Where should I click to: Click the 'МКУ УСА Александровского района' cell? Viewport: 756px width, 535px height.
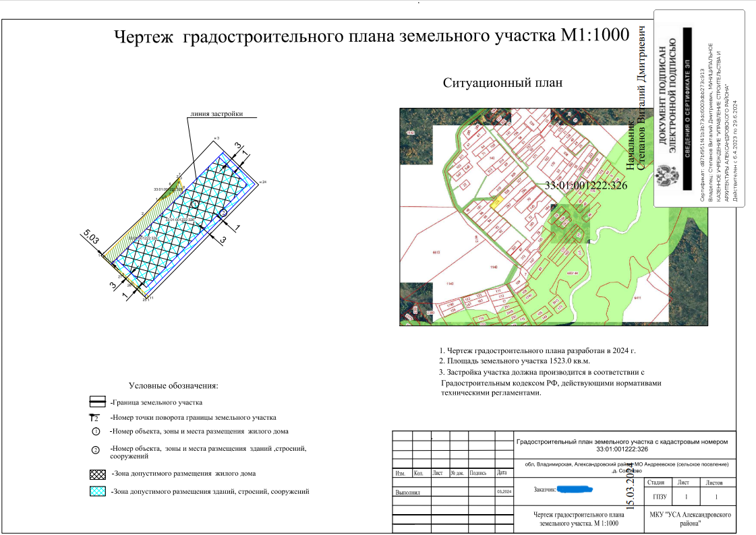point(690,519)
